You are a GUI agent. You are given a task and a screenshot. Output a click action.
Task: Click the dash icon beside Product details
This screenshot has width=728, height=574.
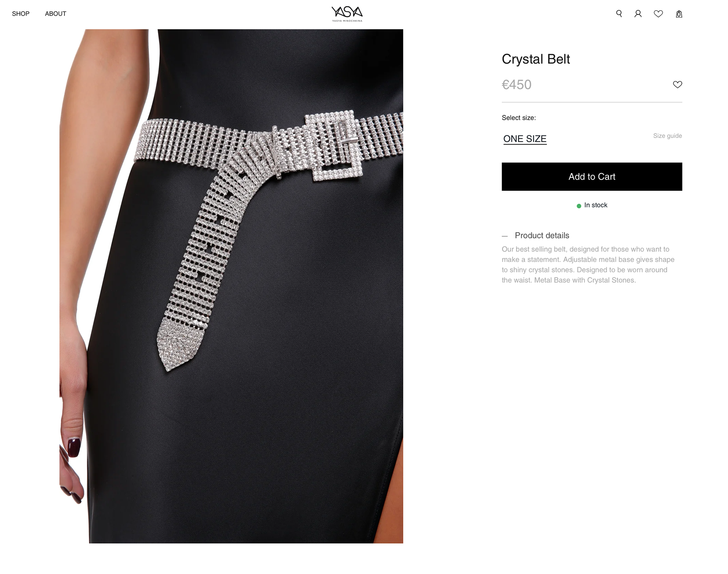tap(505, 236)
